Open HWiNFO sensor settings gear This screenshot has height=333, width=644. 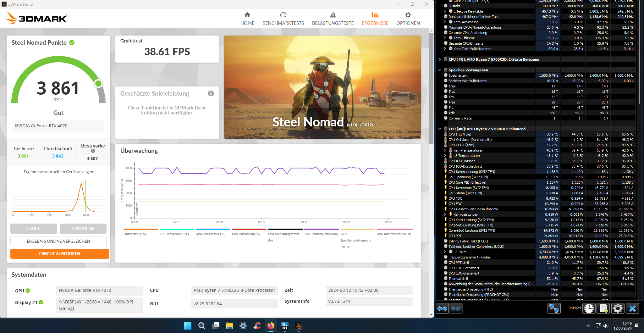point(618,308)
